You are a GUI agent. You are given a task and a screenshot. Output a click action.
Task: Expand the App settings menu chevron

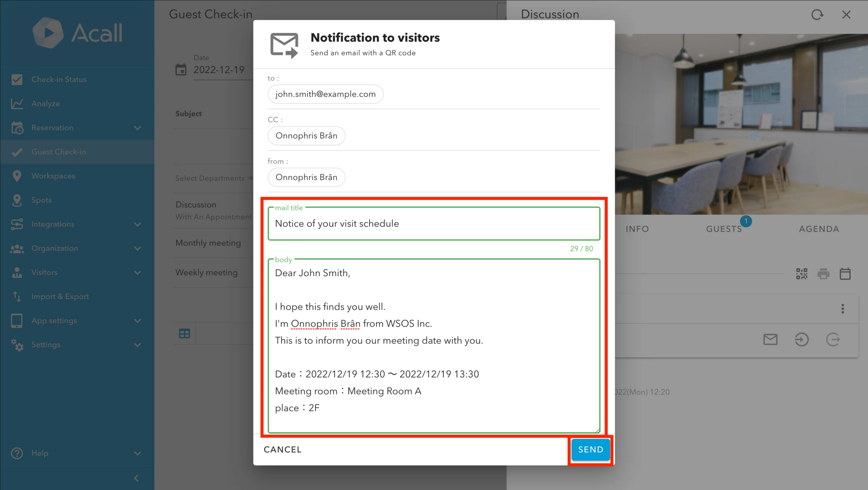coord(137,320)
